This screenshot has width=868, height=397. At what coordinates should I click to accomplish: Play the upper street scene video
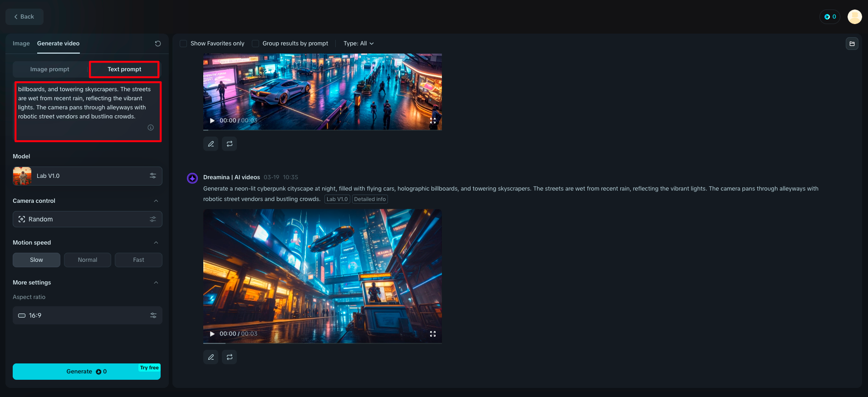click(x=212, y=121)
